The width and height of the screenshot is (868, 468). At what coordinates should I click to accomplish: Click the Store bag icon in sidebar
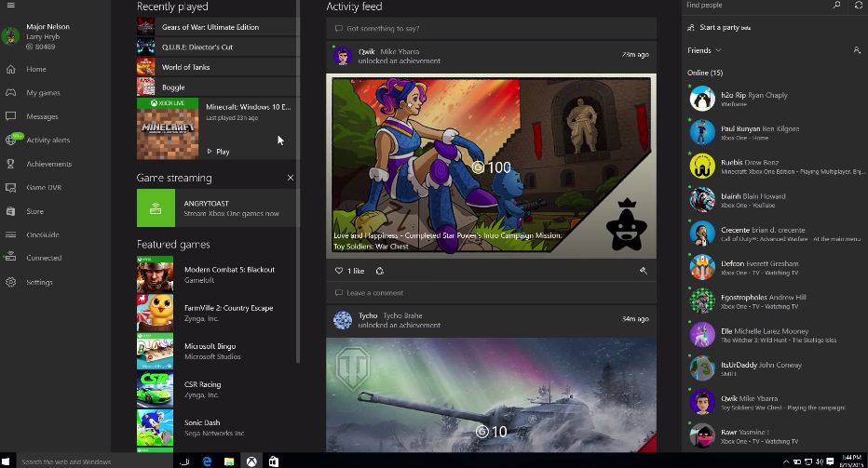point(10,211)
